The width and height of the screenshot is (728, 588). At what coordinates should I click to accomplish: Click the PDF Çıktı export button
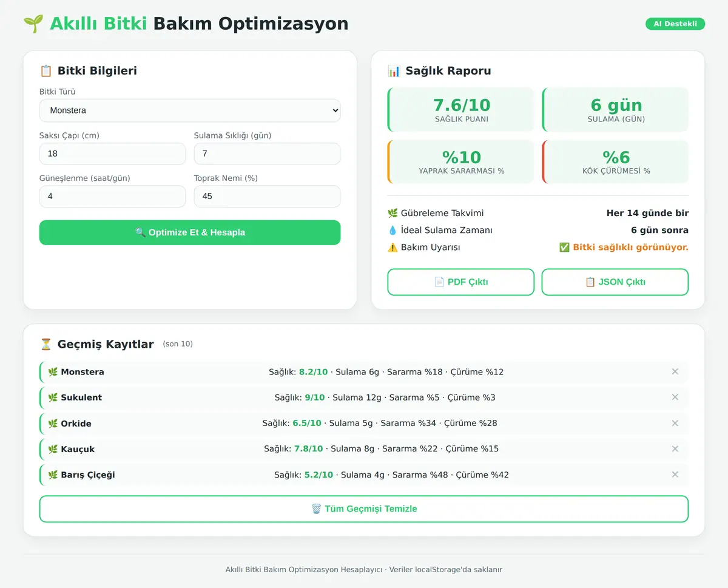click(461, 282)
